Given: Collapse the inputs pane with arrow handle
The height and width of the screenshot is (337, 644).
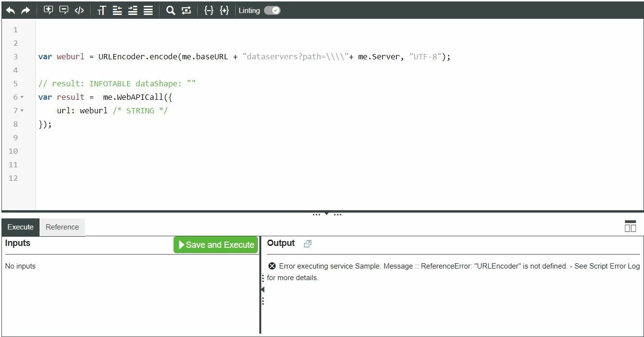Looking at the screenshot, I should [x=263, y=289].
